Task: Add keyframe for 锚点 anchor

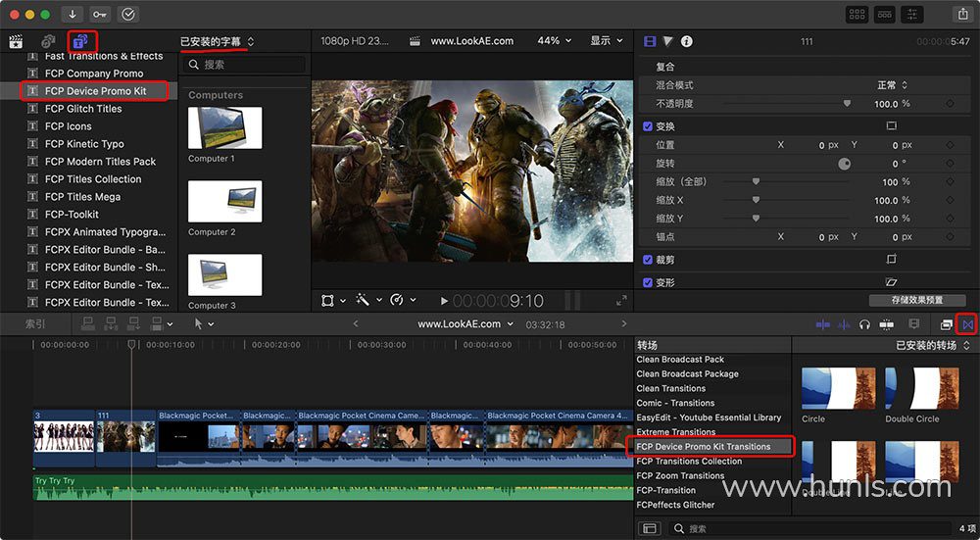Action: click(x=950, y=237)
